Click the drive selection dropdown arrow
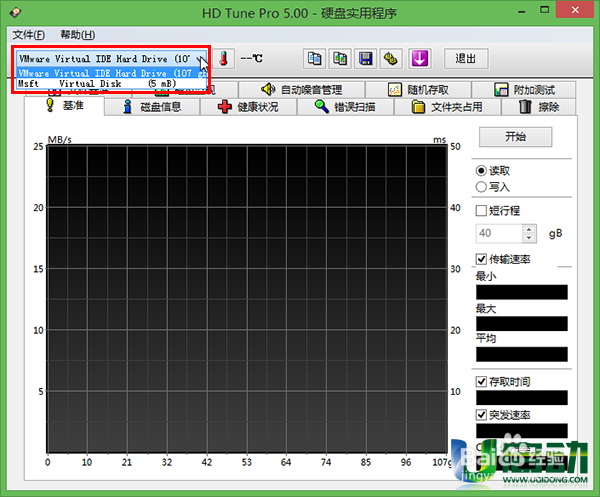 point(201,59)
